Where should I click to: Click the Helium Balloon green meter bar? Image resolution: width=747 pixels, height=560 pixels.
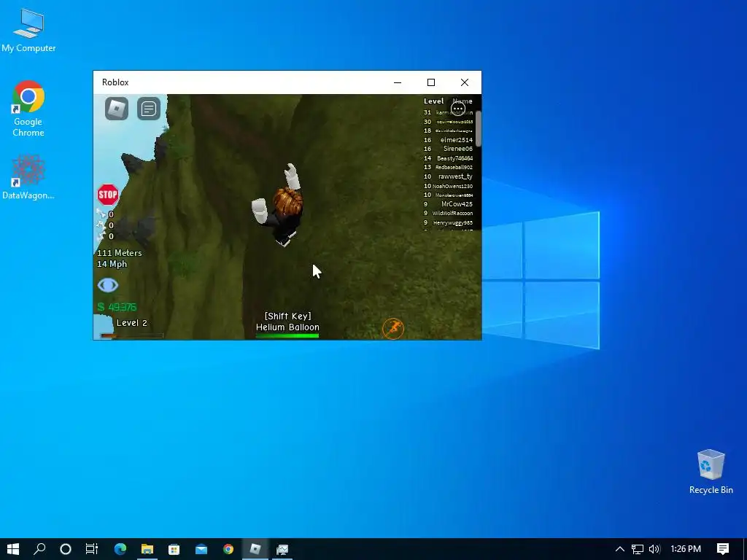pyautogui.click(x=287, y=335)
